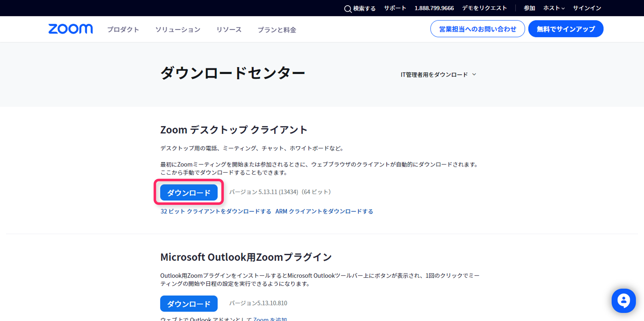
Task: Download the Outlook Zoom plugin
Action: [x=189, y=304]
